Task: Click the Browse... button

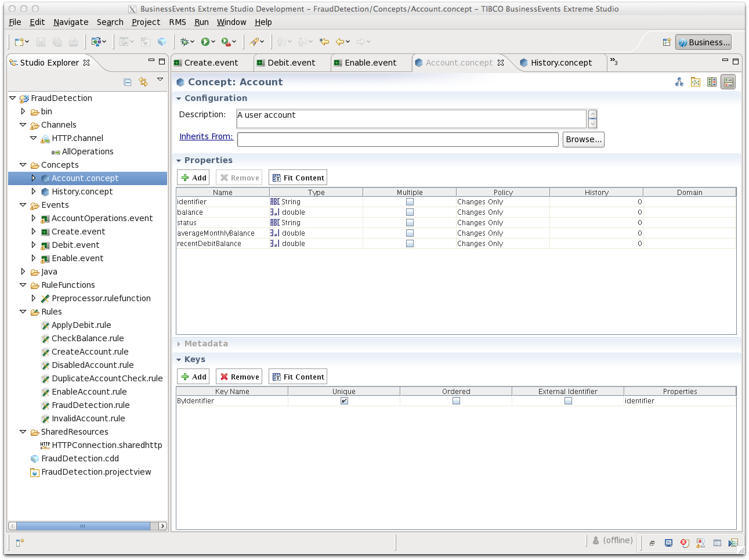Action: click(584, 139)
